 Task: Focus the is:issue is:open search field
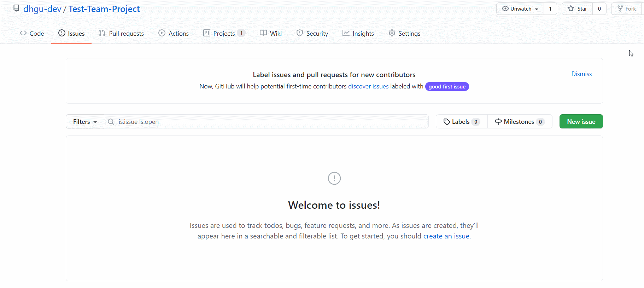(x=266, y=121)
